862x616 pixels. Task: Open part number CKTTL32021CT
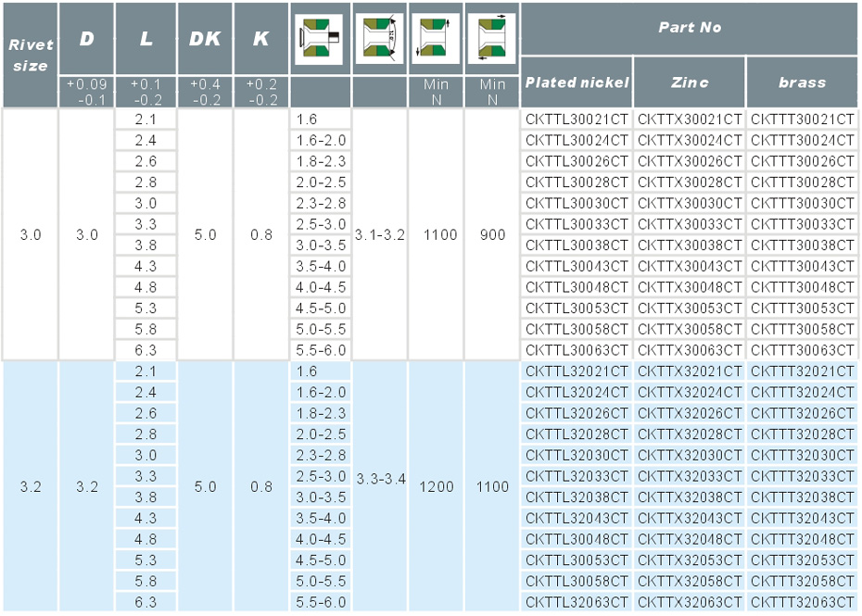click(x=577, y=371)
